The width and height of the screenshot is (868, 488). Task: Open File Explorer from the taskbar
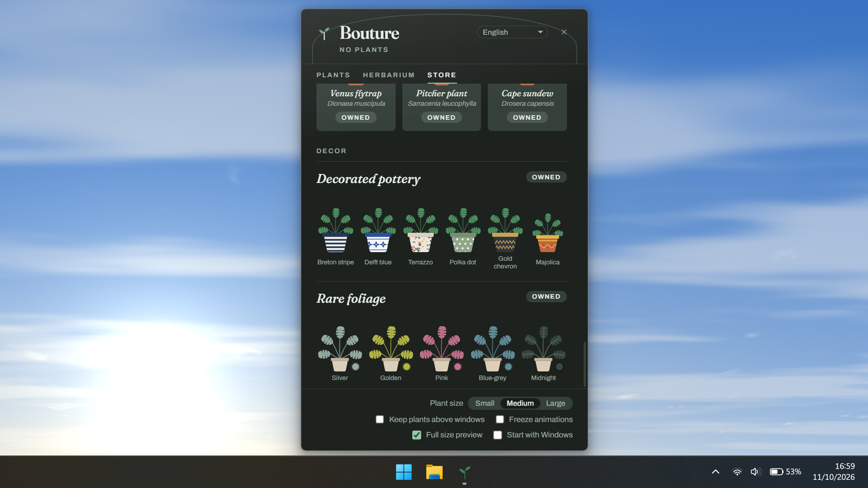[x=434, y=472]
